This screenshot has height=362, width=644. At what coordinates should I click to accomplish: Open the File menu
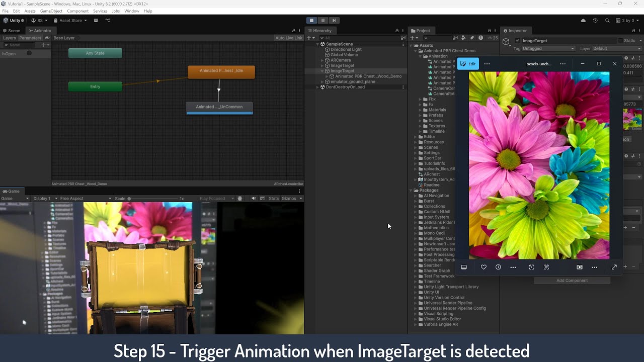tap(5, 11)
